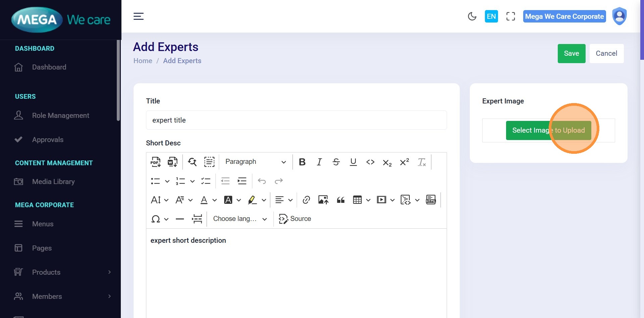This screenshot has width=644, height=318.
Task: Toggle bold formatting
Action: pos(302,162)
